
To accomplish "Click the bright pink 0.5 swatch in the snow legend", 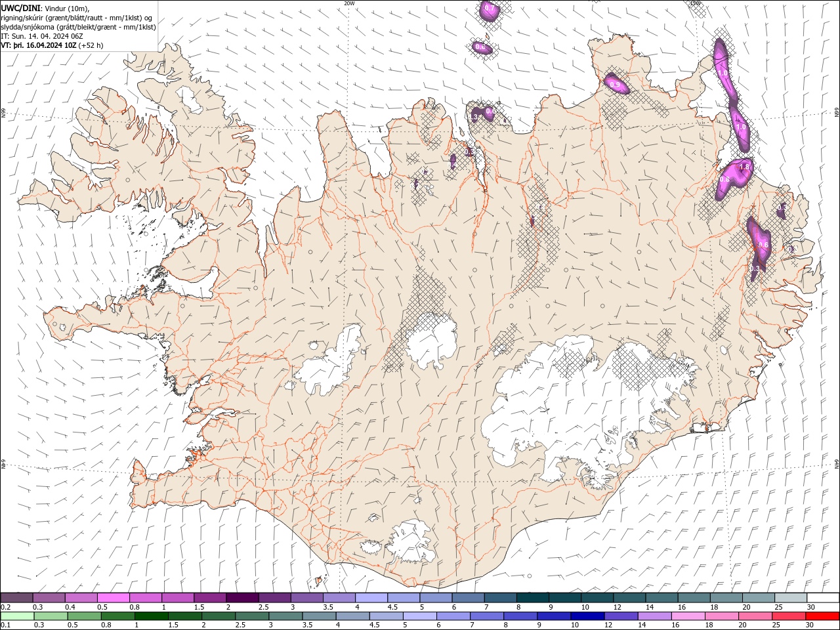I will pos(114,597).
